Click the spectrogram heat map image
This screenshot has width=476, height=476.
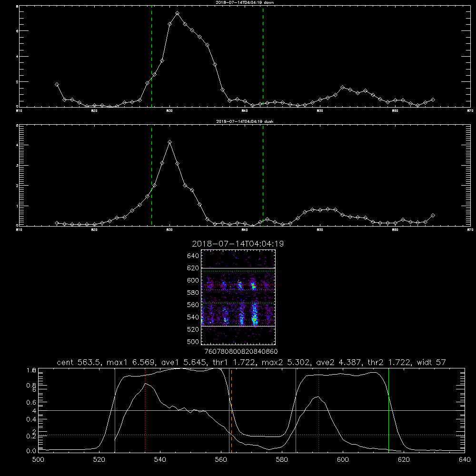coord(238,297)
